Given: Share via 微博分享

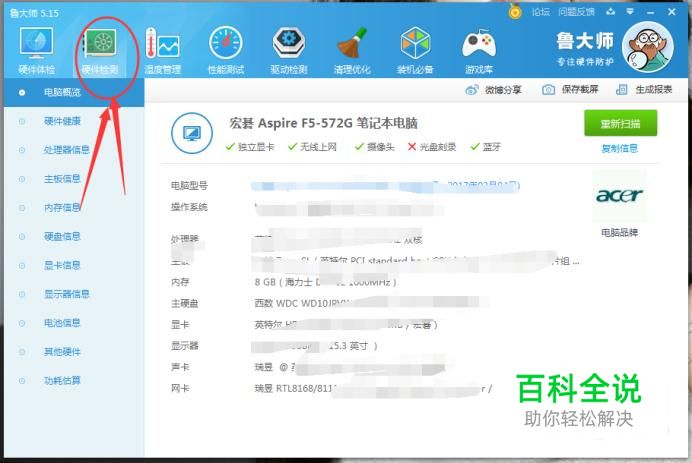Looking at the screenshot, I should coord(493,90).
